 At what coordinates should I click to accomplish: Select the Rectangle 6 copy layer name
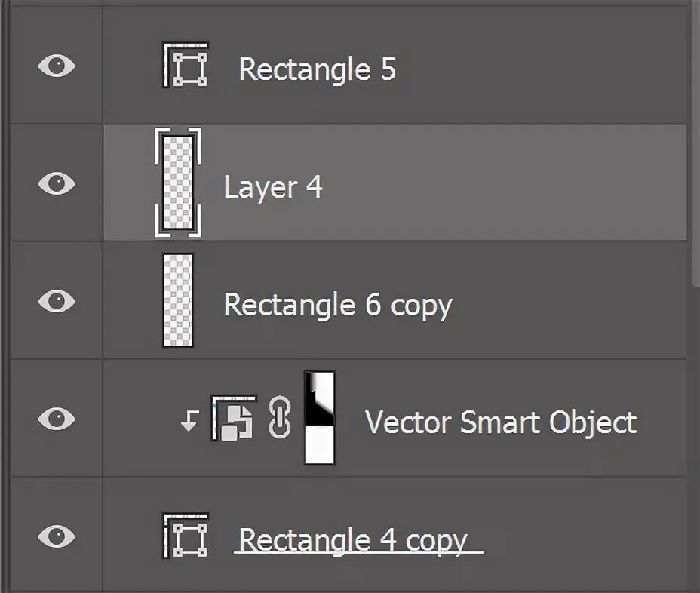tap(338, 306)
